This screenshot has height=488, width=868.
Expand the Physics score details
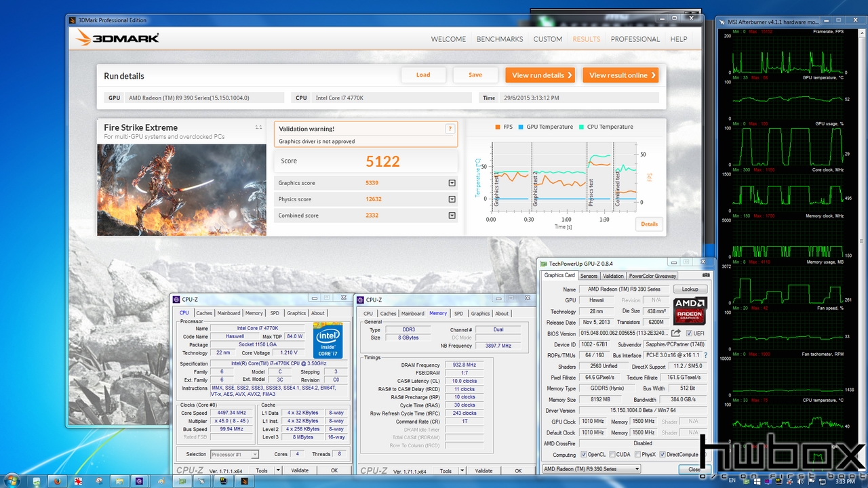coord(452,199)
